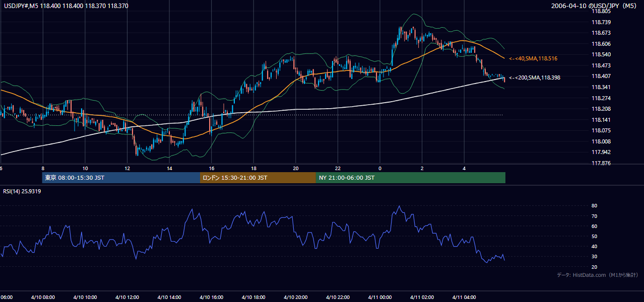The width and height of the screenshot is (644, 302).
Task: Click the RSI 20 level label
Action: [594, 267]
